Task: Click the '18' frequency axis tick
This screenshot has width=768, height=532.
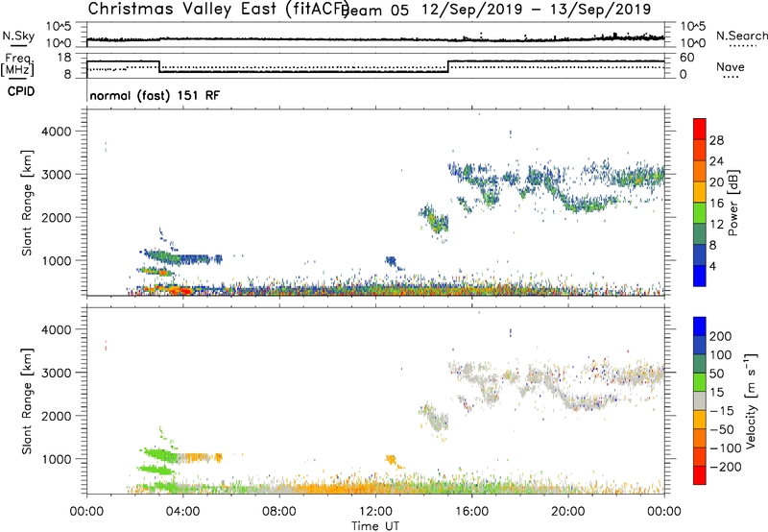Action: pos(64,58)
